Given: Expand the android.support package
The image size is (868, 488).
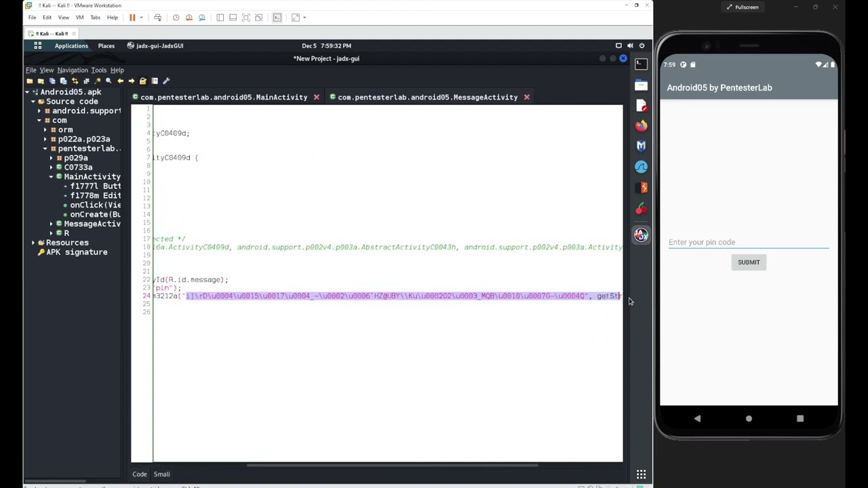Looking at the screenshot, I should [39, 110].
